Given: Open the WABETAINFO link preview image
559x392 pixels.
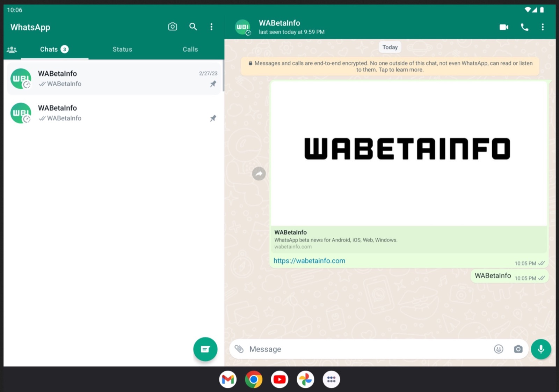Looking at the screenshot, I should click(x=409, y=154).
